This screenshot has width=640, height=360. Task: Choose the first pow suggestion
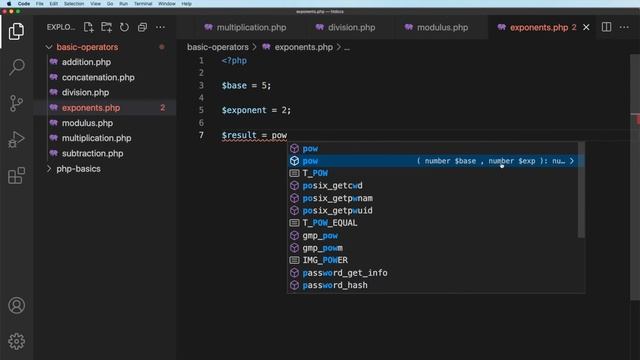433,149
